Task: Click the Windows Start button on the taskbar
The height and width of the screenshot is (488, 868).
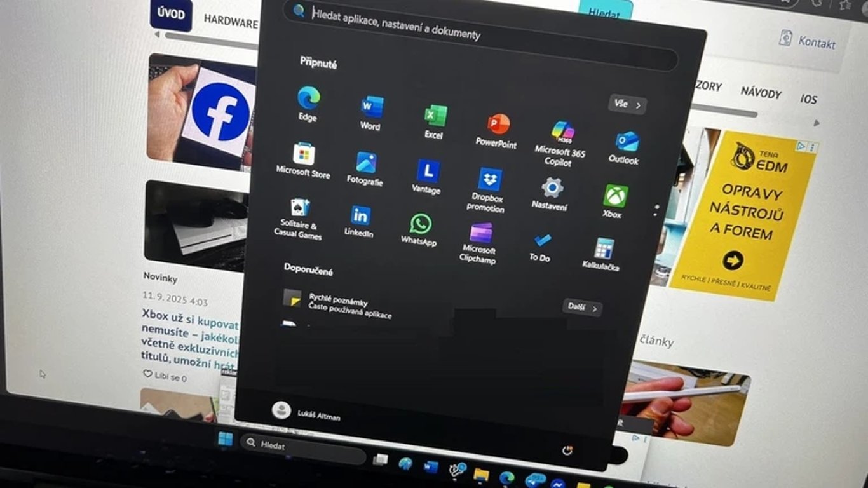Action: [x=226, y=439]
